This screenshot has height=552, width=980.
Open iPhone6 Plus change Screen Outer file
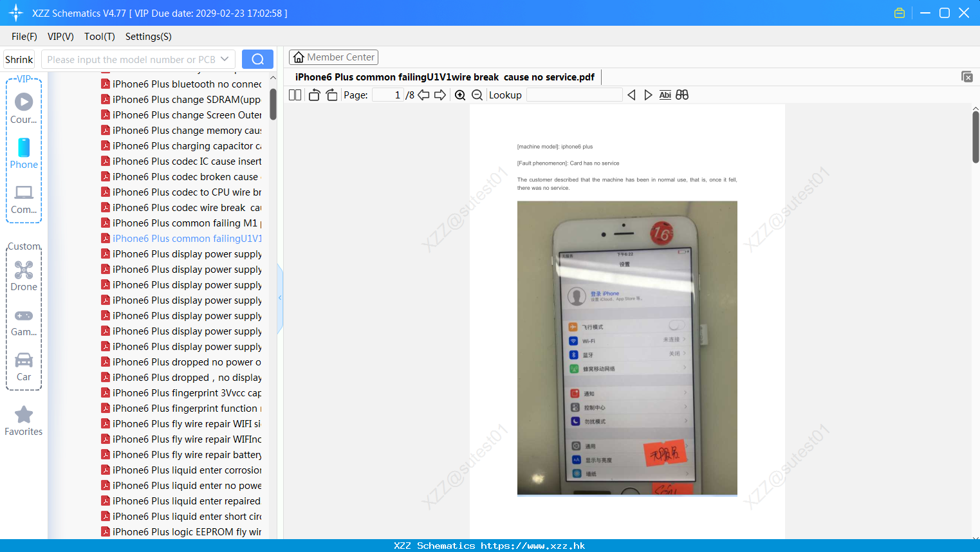click(x=181, y=115)
